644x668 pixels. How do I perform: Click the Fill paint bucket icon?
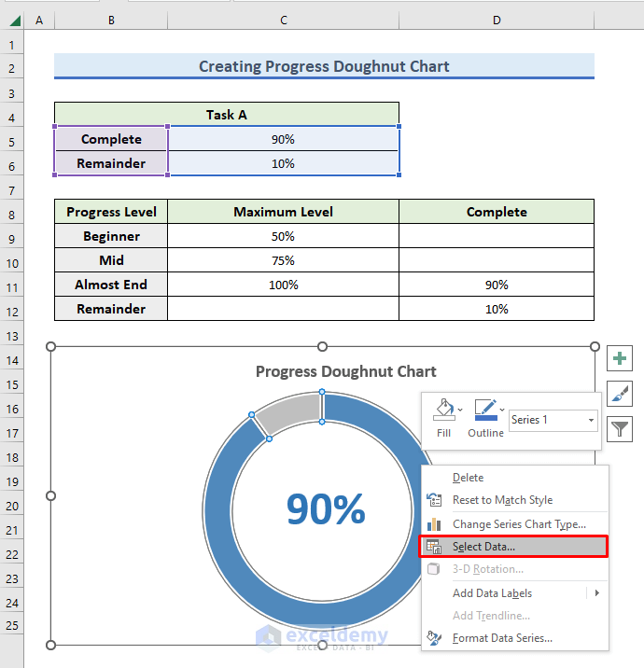[443, 410]
